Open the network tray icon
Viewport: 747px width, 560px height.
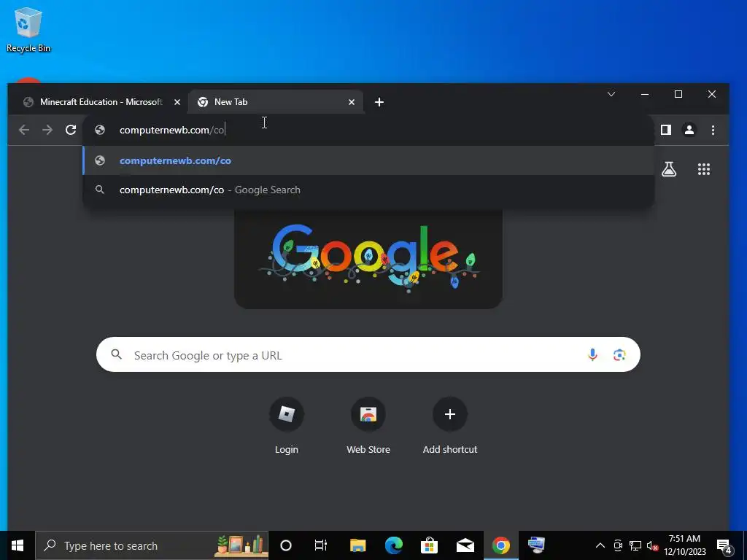(635, 545)
